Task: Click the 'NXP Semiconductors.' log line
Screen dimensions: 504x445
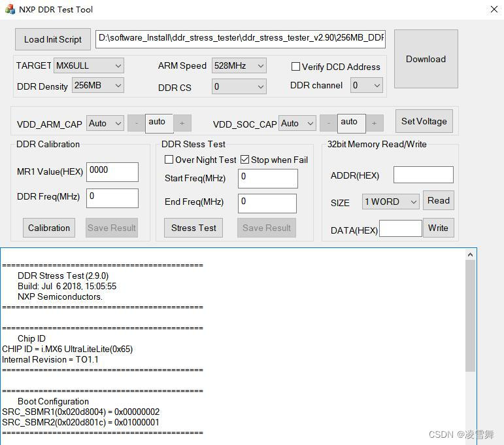Action: point(60,296)
